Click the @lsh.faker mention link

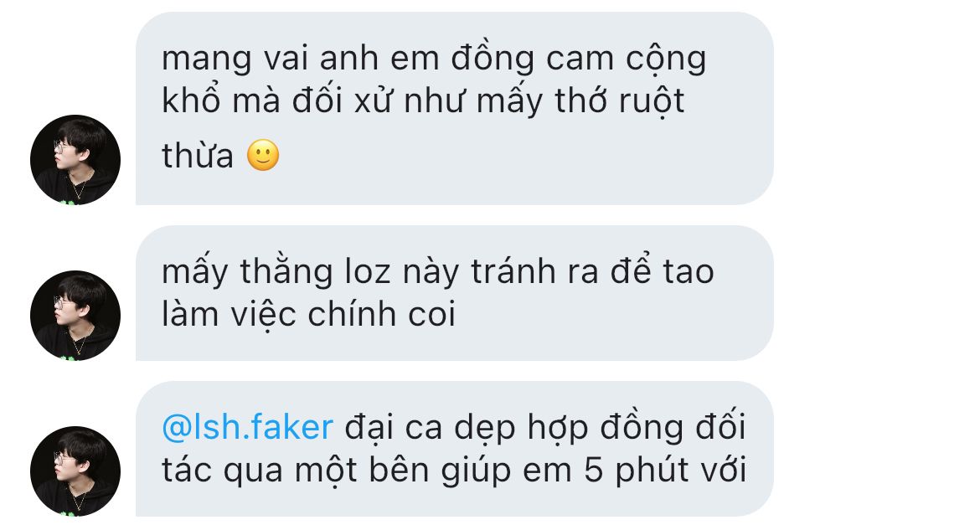pos(247,428)
